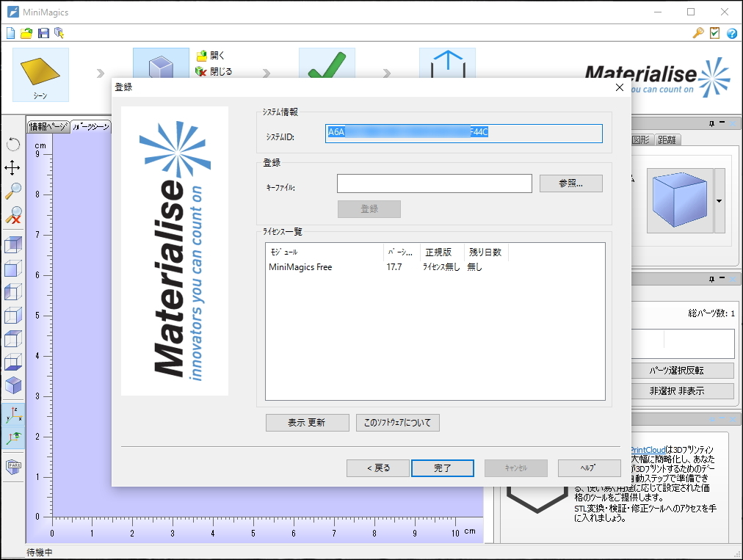
Task: Save the project with the floppy disk icon
Action: coord(43,32)
